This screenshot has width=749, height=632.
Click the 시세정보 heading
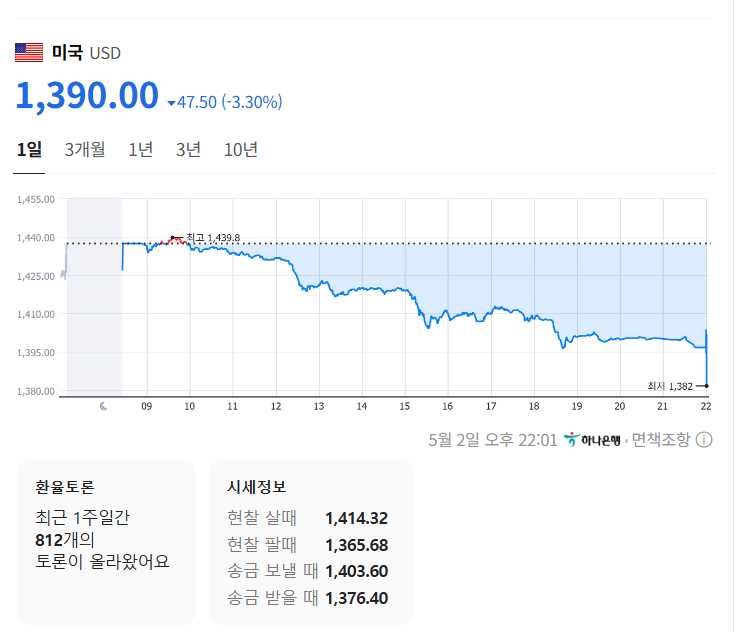click(x=256, y=487)
